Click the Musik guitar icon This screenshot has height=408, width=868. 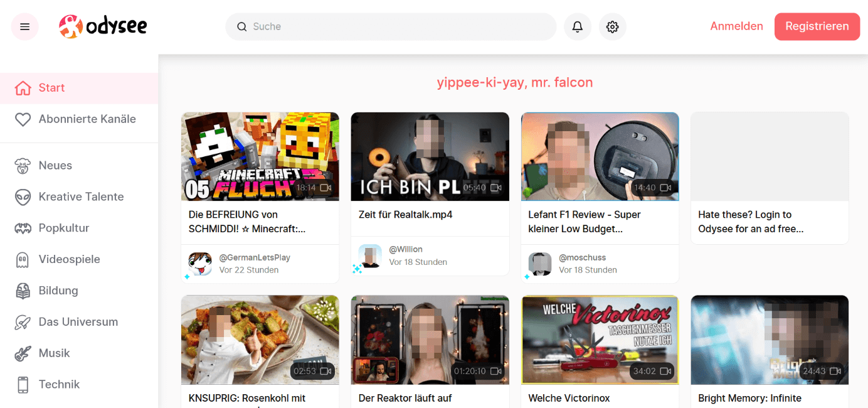click(x=23, y=353)
